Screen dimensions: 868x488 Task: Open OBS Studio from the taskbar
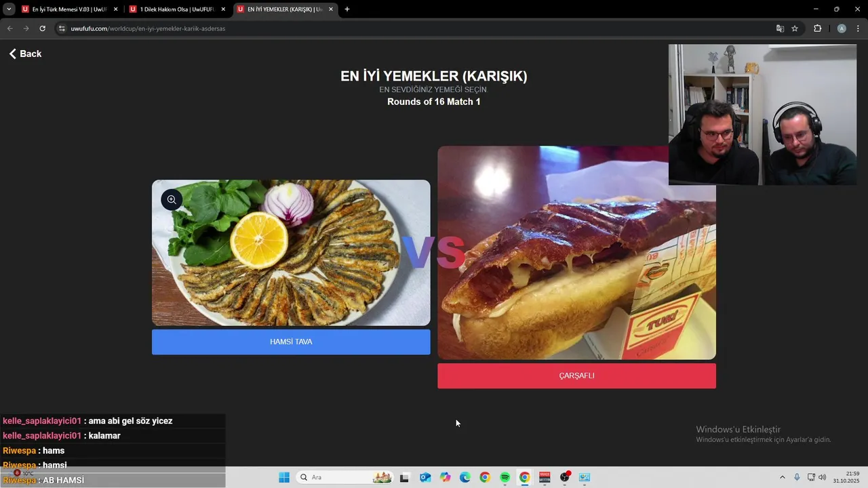coord(565,477)
